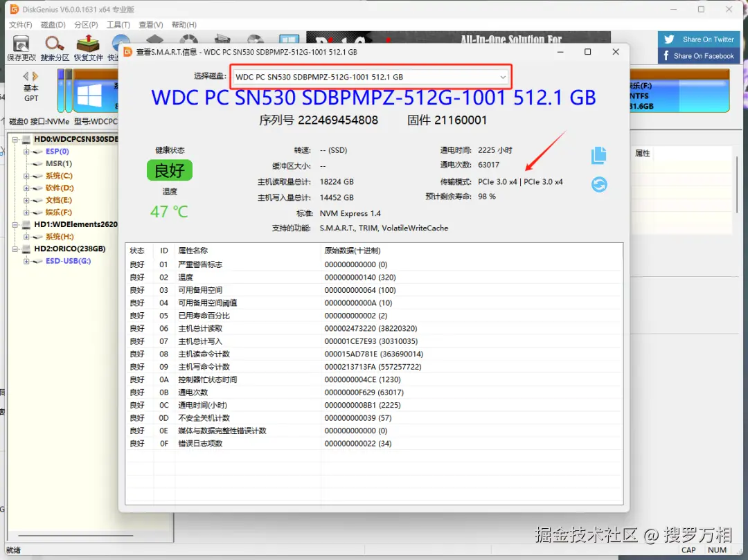Open the 磁盘(D) menu

pos(53,25)
